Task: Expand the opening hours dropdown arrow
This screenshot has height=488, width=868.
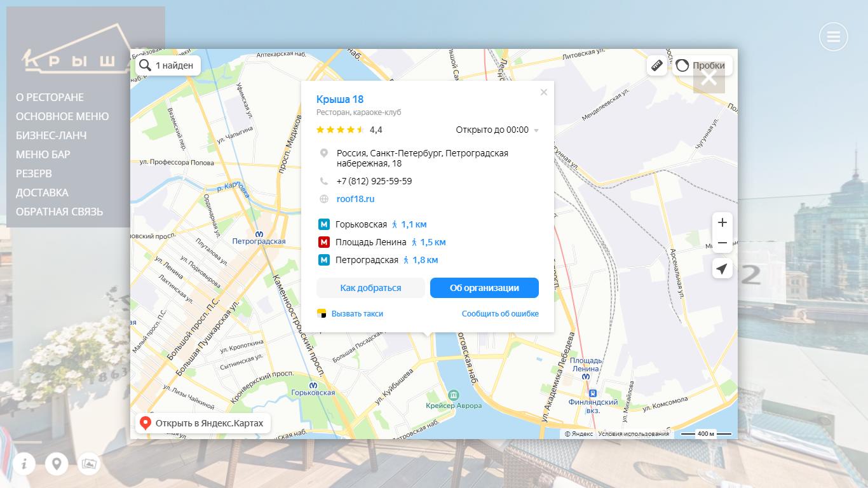Action: pos(536,130)
